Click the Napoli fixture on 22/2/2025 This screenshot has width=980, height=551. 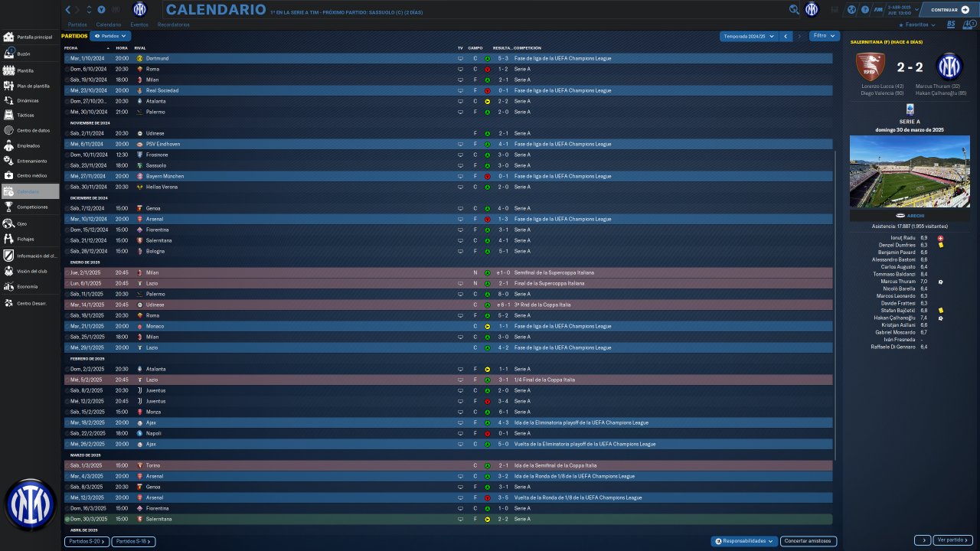coord(448,433)
